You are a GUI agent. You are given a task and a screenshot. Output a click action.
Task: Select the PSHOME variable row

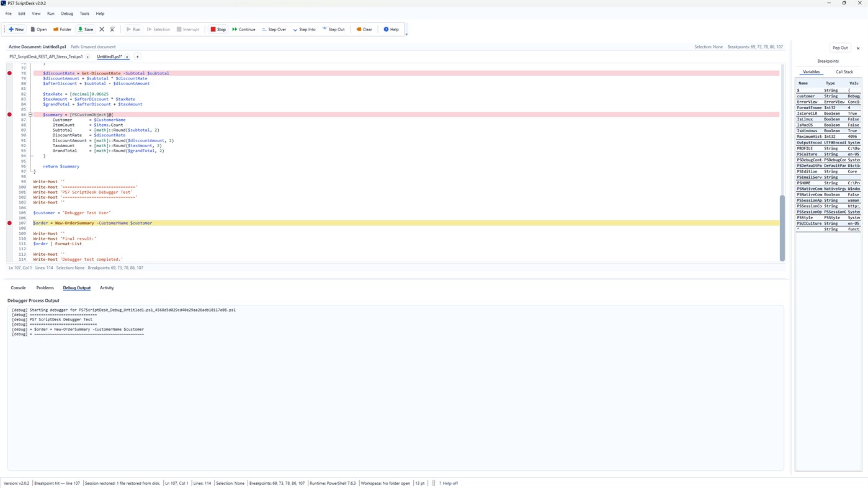coord(828,183)
